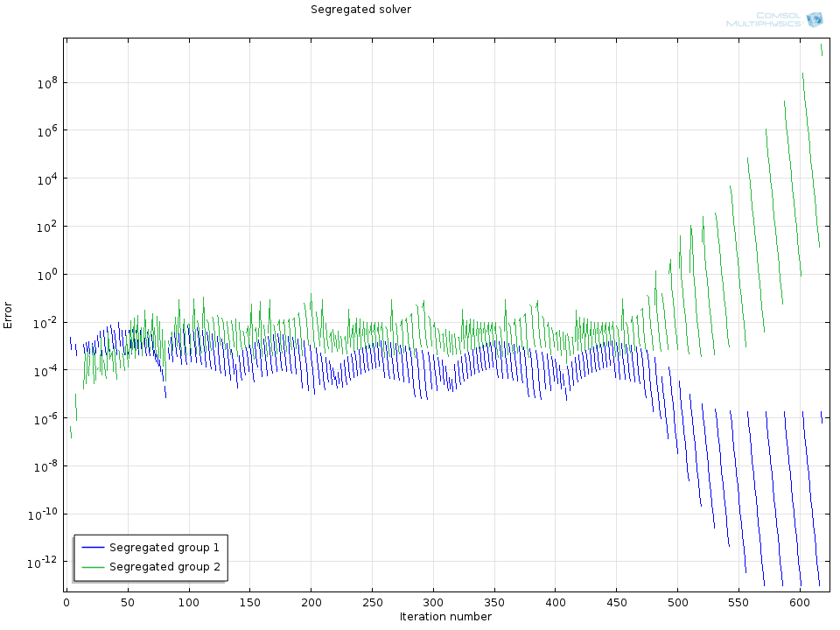Image resolution: width=840 pixels, height=630 pixels.
Task: Click the 150 tick on the x-axis
Action: coord(250,603)
